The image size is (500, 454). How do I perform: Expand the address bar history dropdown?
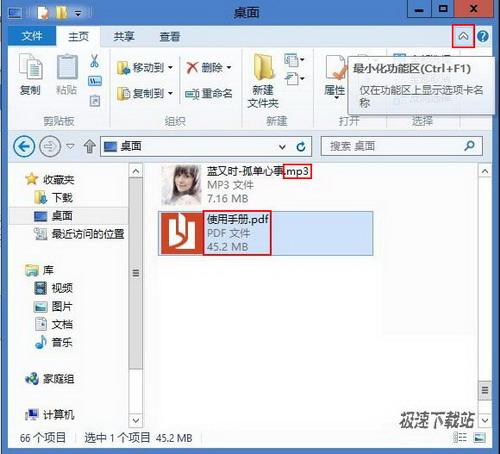coord(282,147)
